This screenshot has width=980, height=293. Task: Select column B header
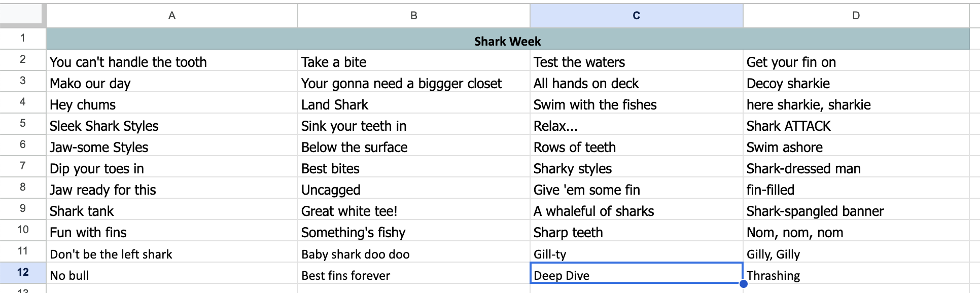[413, 16]
